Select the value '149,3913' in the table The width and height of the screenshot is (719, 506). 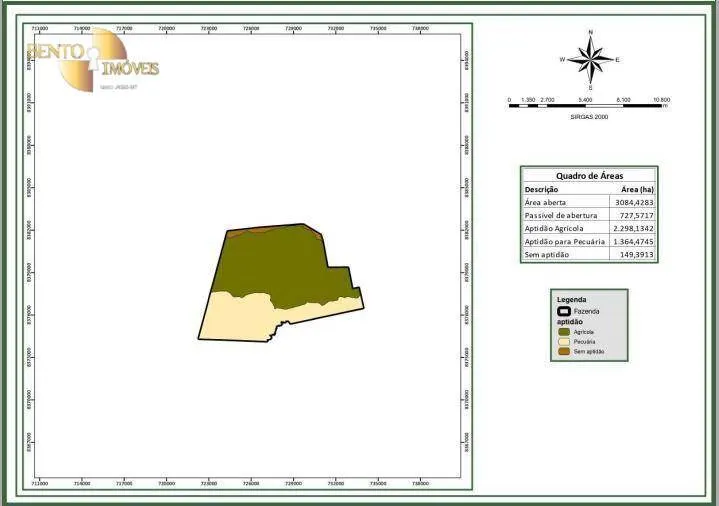point(636,255)
